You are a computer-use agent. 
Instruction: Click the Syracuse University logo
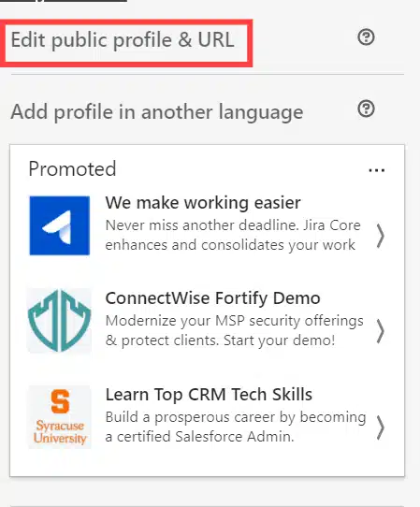pos(60,417)
